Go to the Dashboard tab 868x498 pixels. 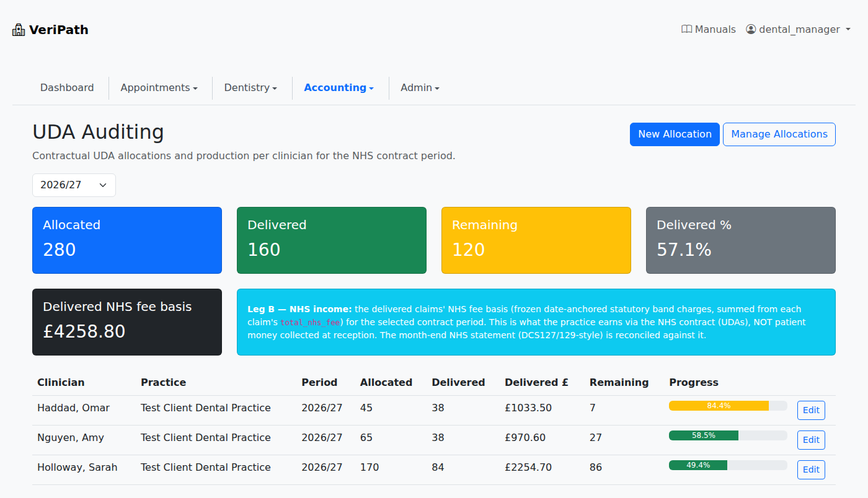pyautogui.click(x=67, y=88)
